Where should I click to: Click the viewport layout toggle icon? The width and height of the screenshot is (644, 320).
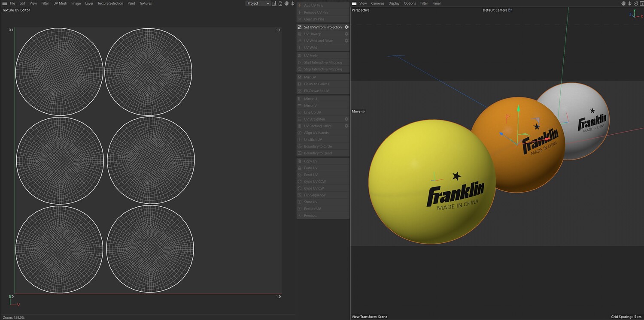click(641, 3)
